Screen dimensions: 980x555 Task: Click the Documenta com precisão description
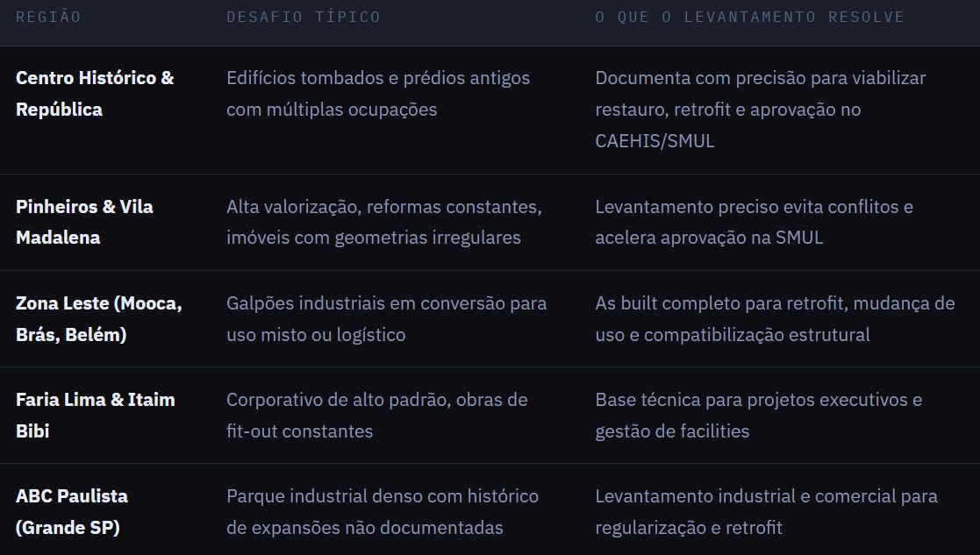click(x=761, y=110)
